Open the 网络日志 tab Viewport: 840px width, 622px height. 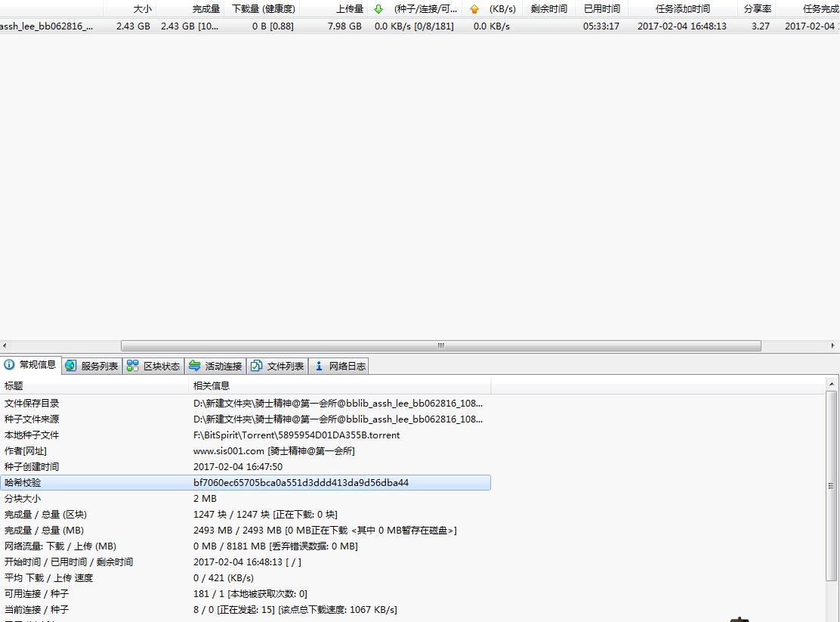[x=340, y=366]
